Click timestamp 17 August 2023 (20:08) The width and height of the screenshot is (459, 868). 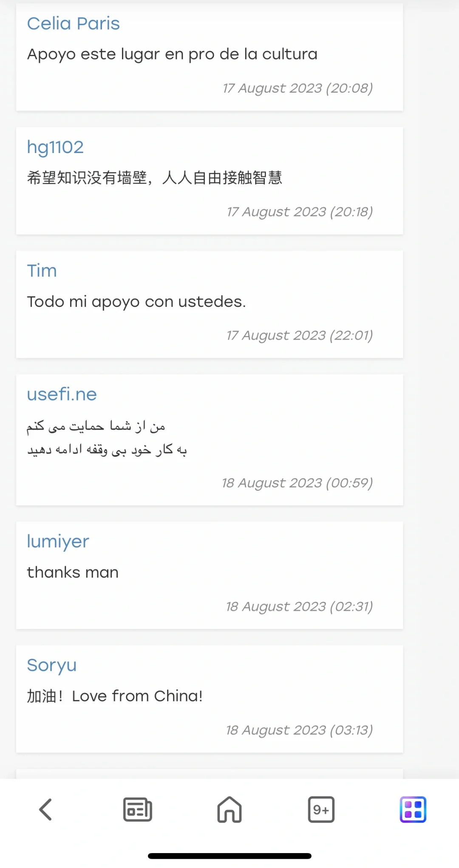pos(298,88)
